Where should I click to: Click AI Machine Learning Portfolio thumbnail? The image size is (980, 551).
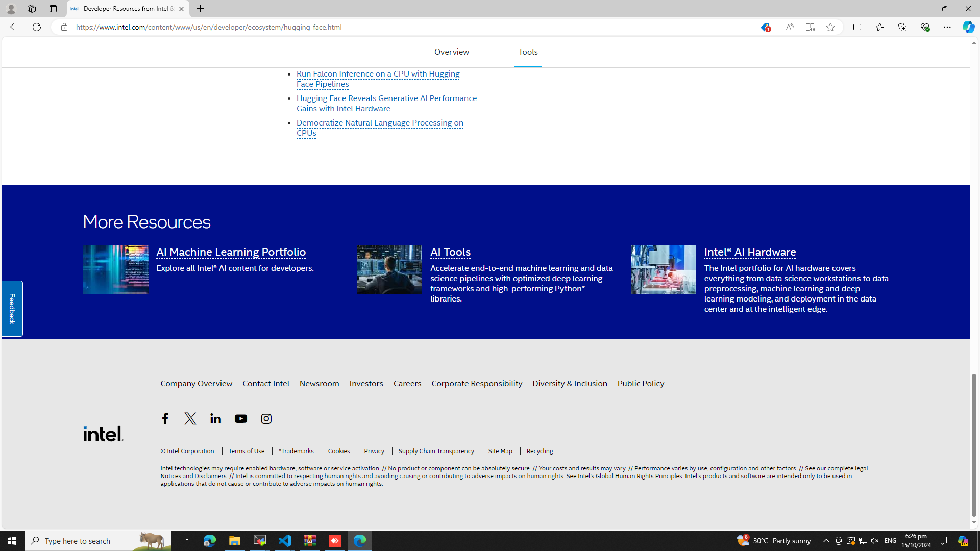point(116,269)
